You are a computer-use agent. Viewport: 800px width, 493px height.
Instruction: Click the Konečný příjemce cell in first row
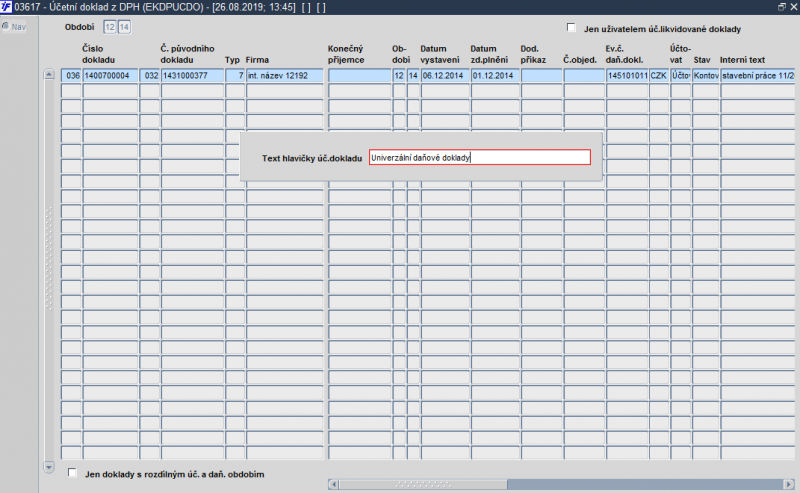(x=360, y=76)
